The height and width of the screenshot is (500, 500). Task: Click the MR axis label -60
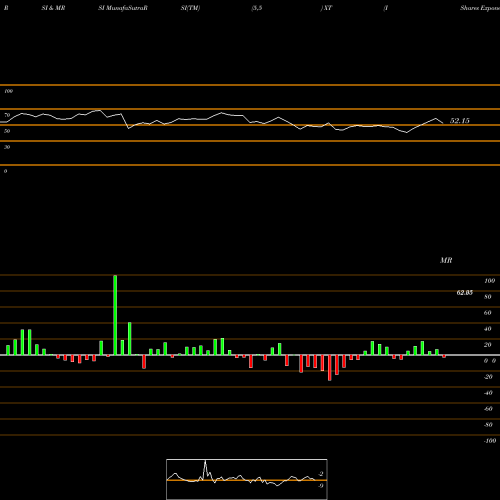click(x=488, y=409)
